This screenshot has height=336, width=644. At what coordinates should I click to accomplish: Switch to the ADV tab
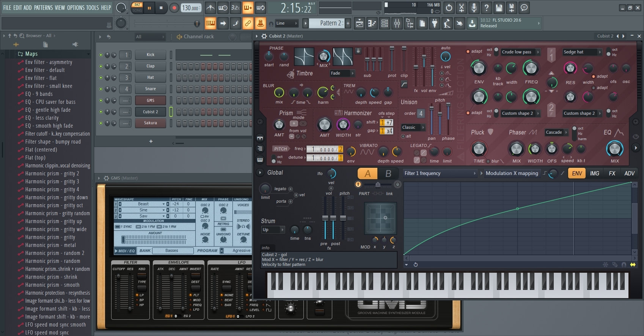coord(630,173)
